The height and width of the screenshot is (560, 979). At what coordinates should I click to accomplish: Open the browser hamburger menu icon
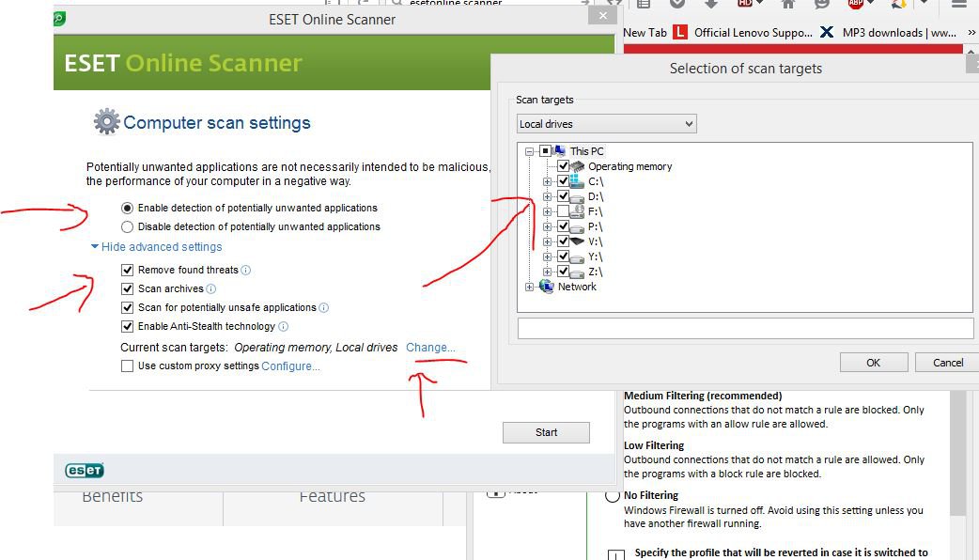959,4
